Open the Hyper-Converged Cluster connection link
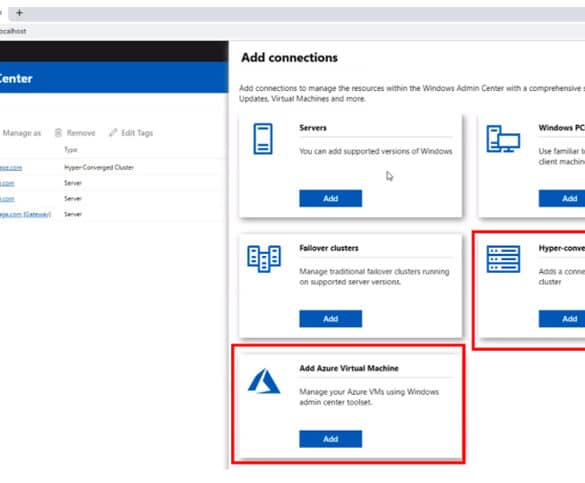The image size is (585, 483). (x=11, y=167)
